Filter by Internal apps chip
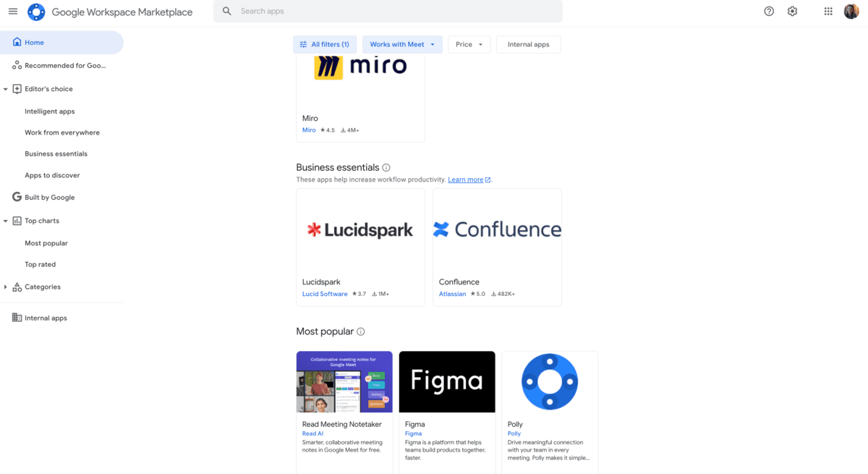The height and width of the screenshot is (474, 868). tap(529, 45)
